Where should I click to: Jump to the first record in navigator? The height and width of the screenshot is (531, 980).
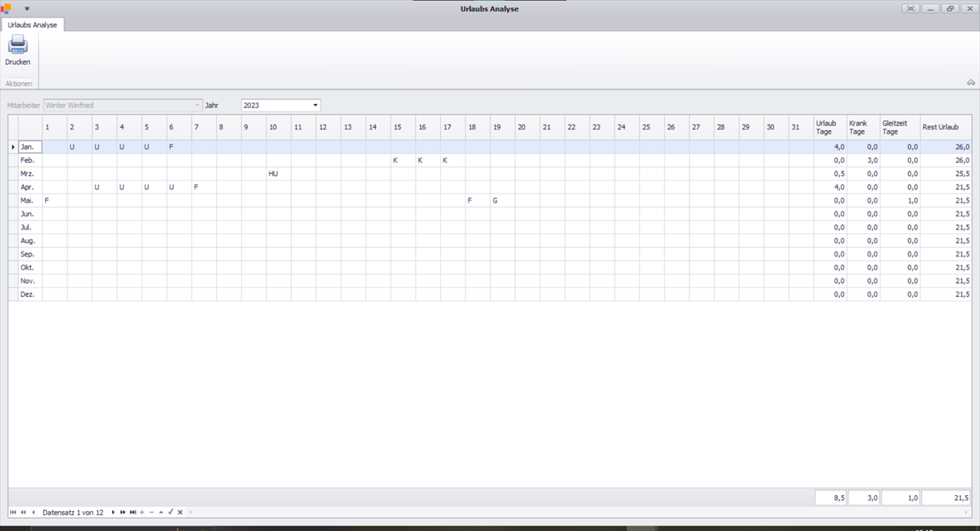pyautogui.click(x=13, y=512)
